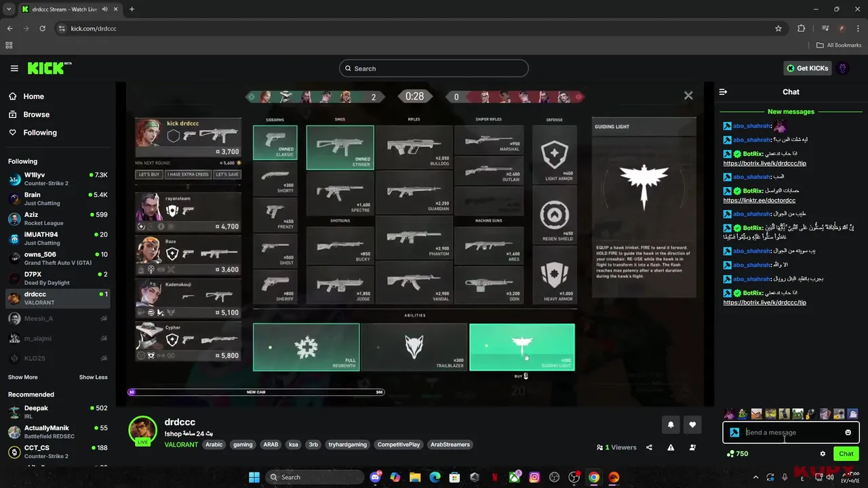The width and height of the screenshot is (868, 488).
Task: Open Chrome three-dot menu
Action: pyautogui.click(x=857, y=28)
